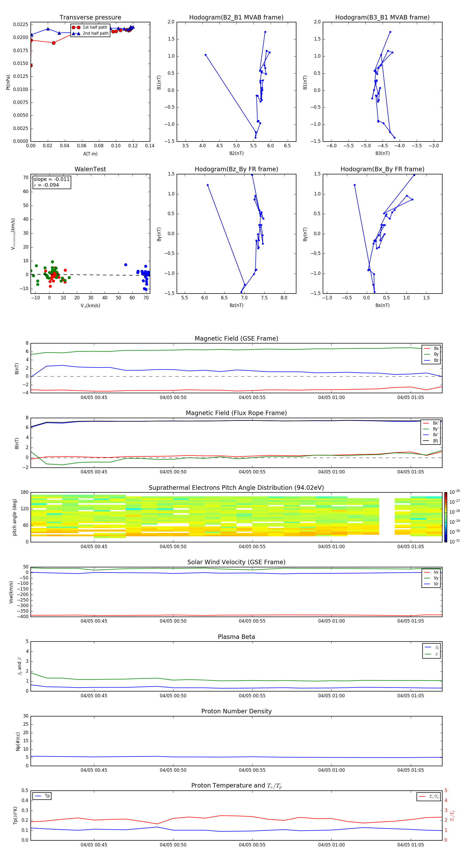Viewport: 473px width, 868px height.
Task: Click the '10^-31' colorbar tick label
Action: (x=455, y=542)
